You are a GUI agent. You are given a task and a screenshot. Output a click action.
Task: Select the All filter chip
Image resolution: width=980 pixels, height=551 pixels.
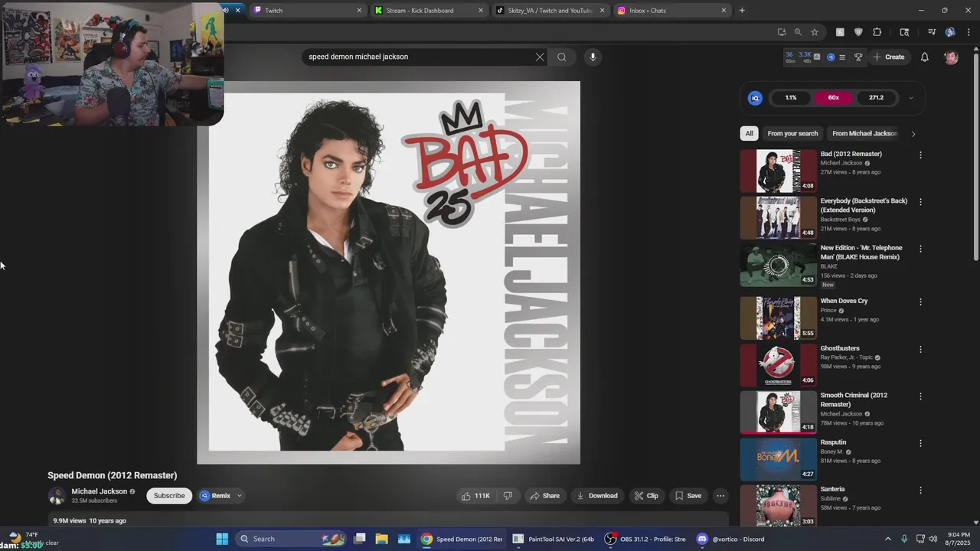tap(749, 133)
